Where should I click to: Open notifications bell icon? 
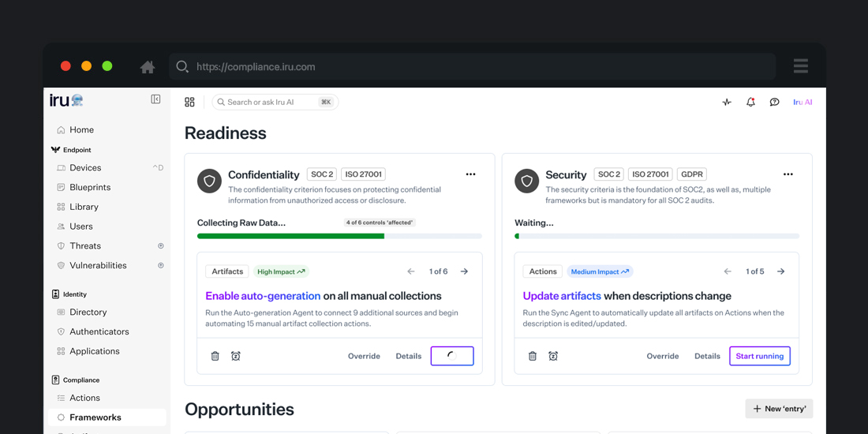click(750, 102)
